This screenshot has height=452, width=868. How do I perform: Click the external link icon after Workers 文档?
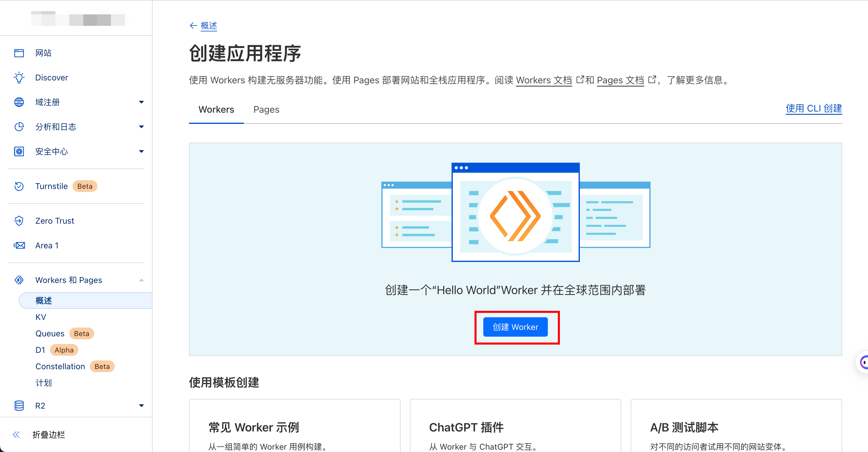[580, 80]
